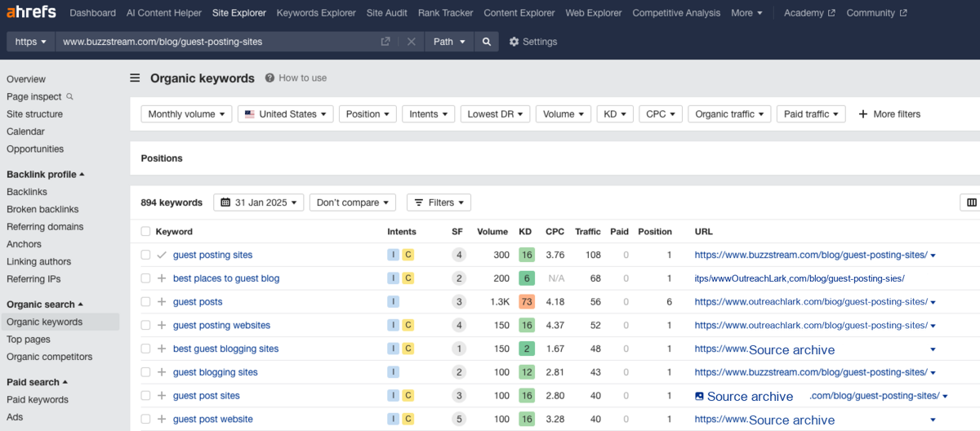Image resolution: width=980 pixels, height=431 pixels.
Task: Click KD value 6 for best places to guest blog
Action: pyautogui.click(x=526, y=278)
